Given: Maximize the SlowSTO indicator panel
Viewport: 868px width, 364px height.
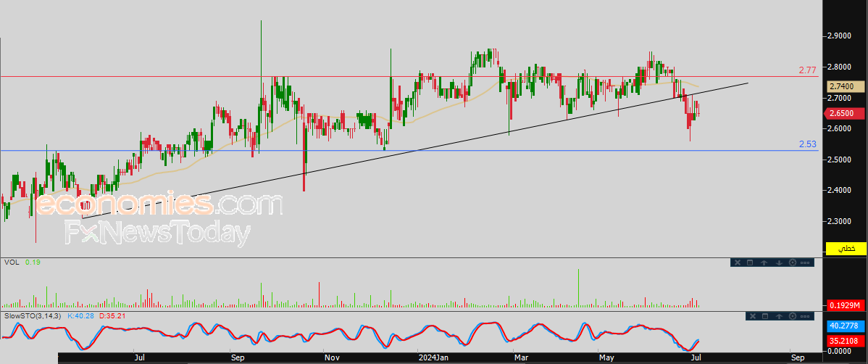Looking at the screenshot, I should pyautogui.click(x=765, y=316).
